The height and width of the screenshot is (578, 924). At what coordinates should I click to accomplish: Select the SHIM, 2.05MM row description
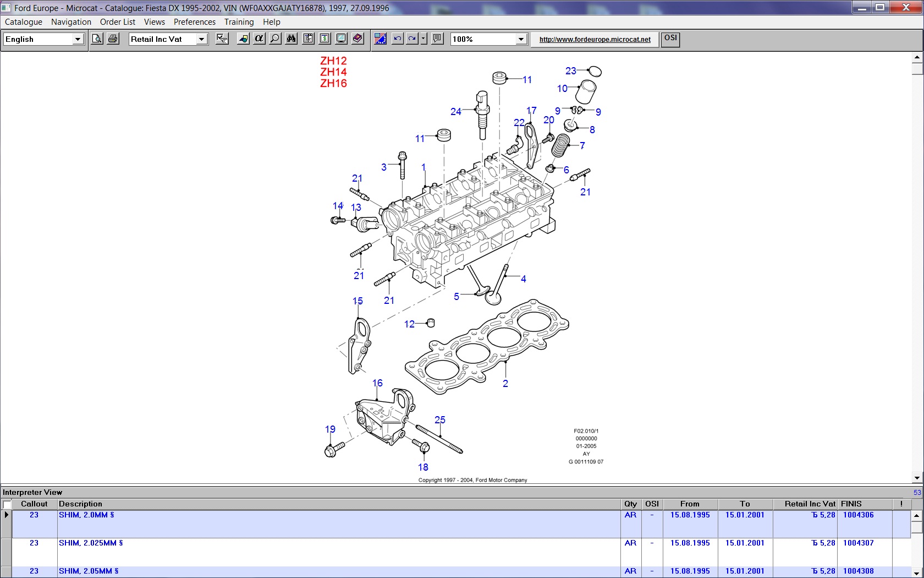click(x=89, y=571)
